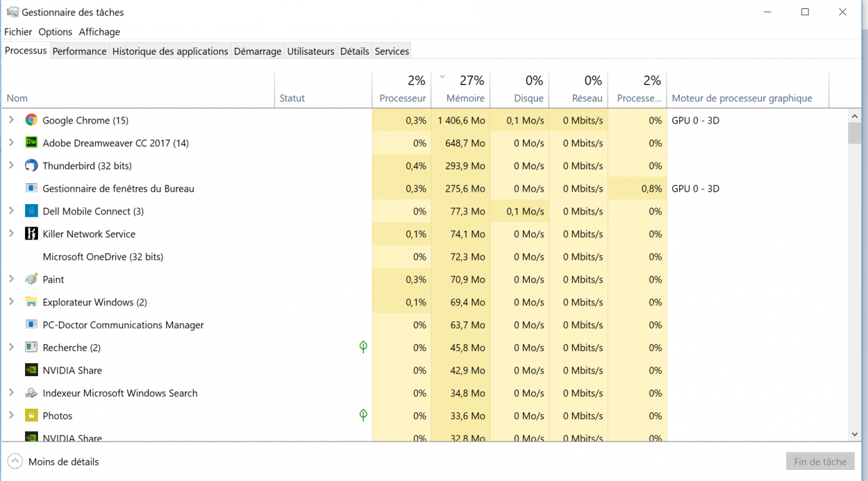The image size is (868, 481).
Task: Click the vertical scrollbar thumb
Action: click(855, 133)
